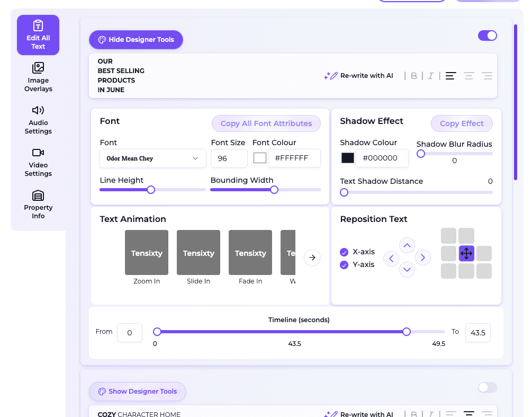532x417 pixels.
Task: Align OUR BEST SELLING text right
Action: point(487,76)
